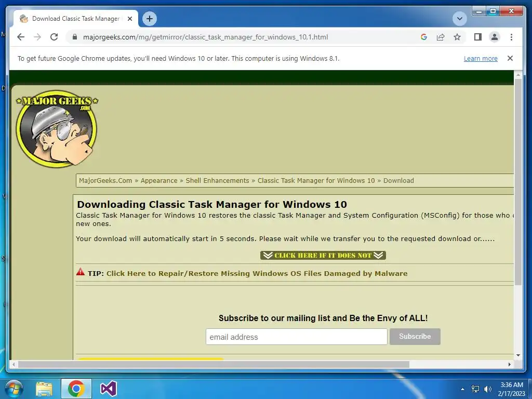Show hidden system tray icons
This screenshot has width=532, height=399.
pyautogui.click(x=462, y=389)
